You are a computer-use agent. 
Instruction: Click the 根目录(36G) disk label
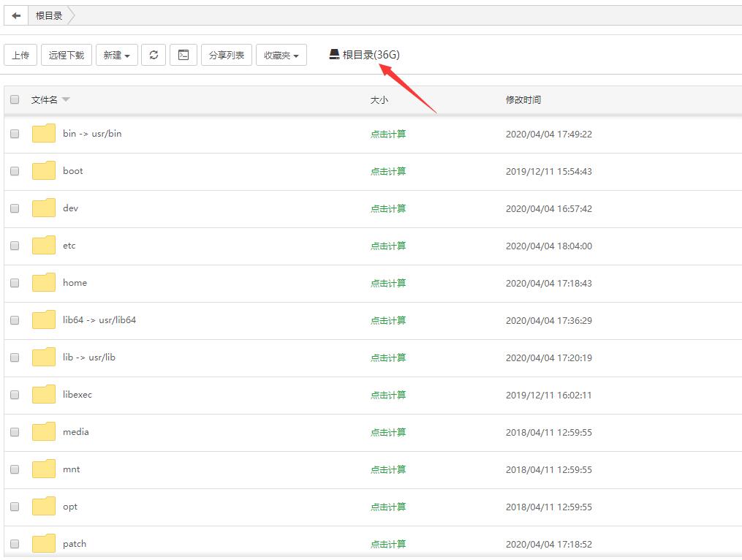[371, 55]
